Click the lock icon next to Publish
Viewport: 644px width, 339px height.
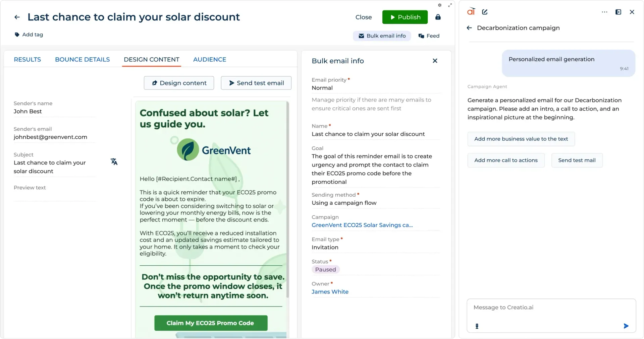tap(438, 17)
